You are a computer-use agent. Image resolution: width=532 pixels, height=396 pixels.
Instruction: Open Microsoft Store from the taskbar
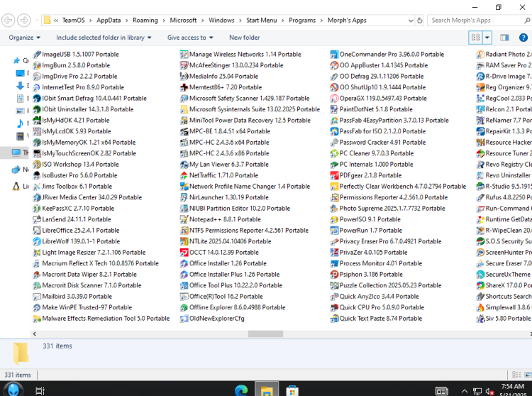pos(292,390)
